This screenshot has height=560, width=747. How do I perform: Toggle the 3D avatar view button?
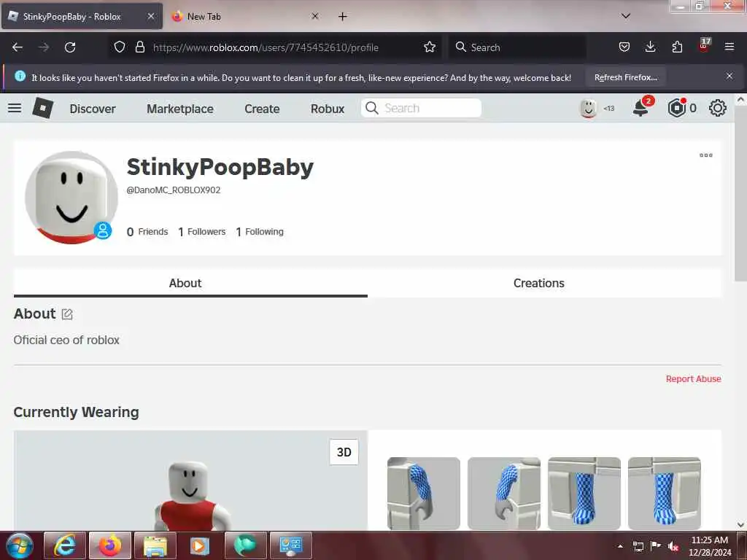(344, 452)
